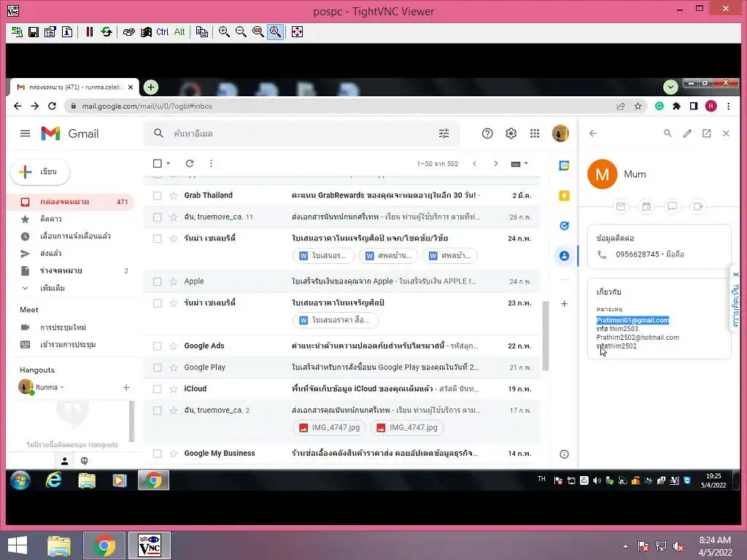Open Chrome tab search dropdown
The width and height of the screenshot is (747, 560).
pyautogui.click(x=670, y=87)
